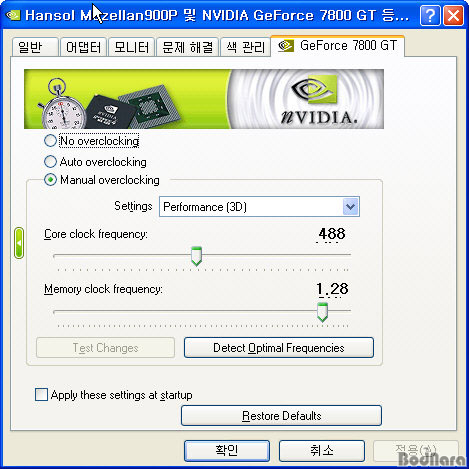Click the stopwatch image in banner
469x469 pixels.
coord(62,104)
